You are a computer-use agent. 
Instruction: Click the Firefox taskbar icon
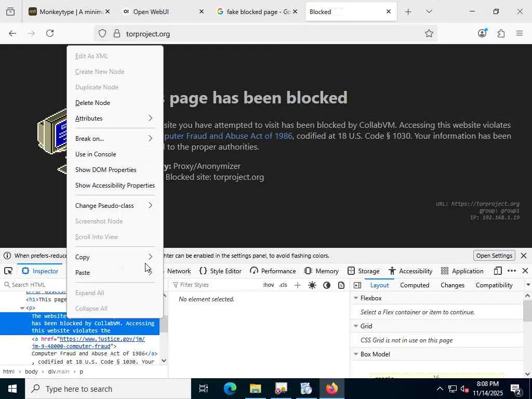pyautogui.click(x=331, y=389)
